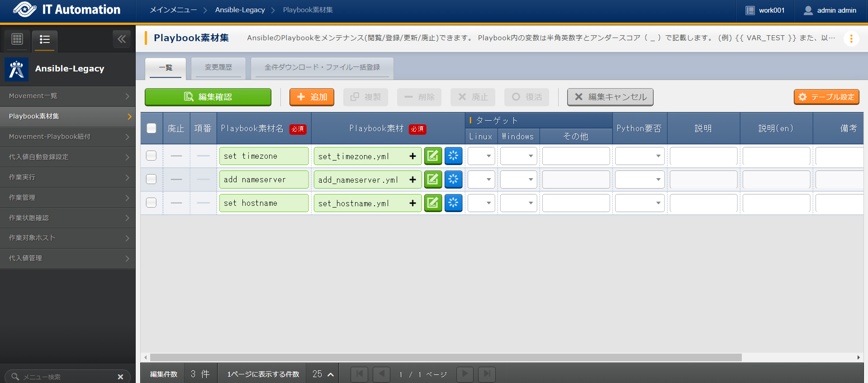Open the three-dot options menu icon

pyautogui.click(x=851, y=38)
